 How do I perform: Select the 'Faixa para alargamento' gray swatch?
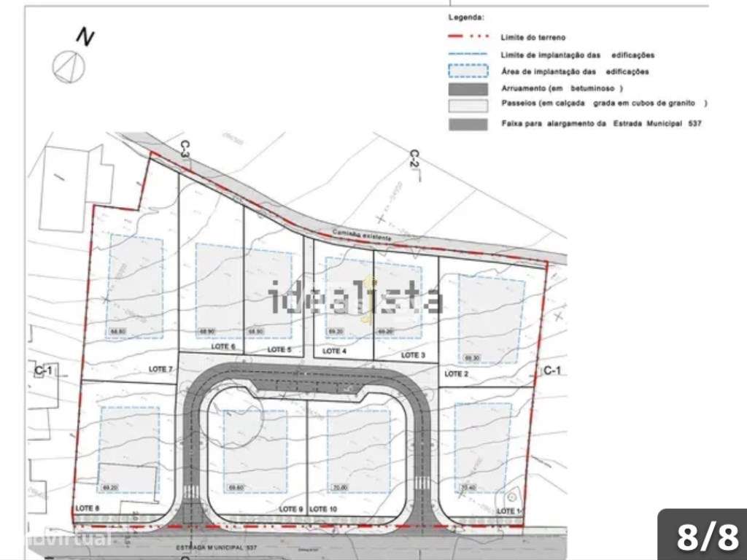pyautogui.click(x=468, y=124)
